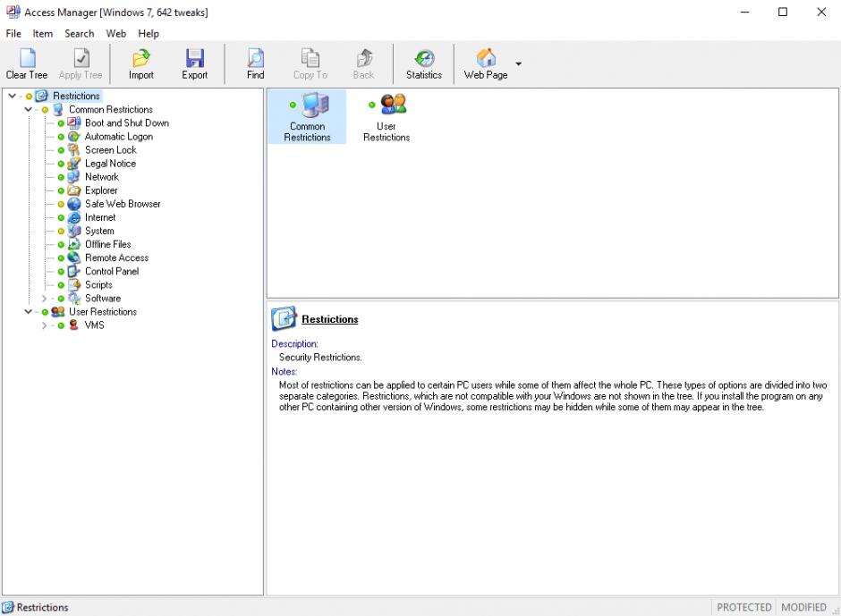Click the PROTECTED status bar indicator
Screen dimensions: 841x616
[743, 607]
